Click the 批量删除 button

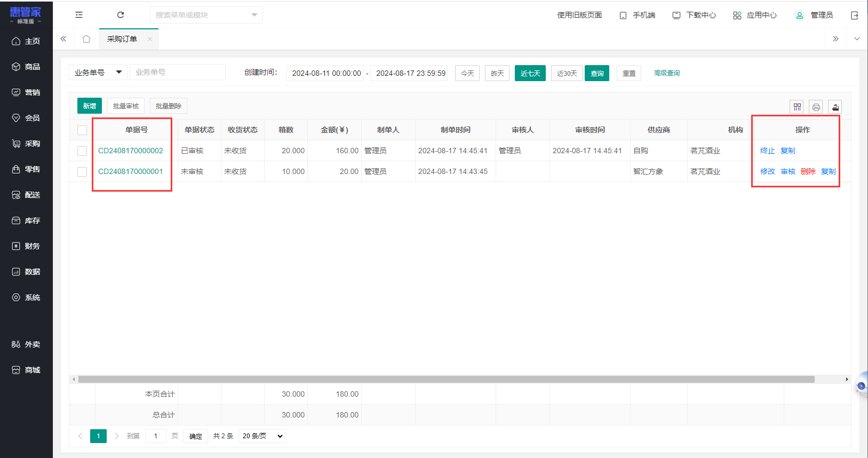[169, 106]
